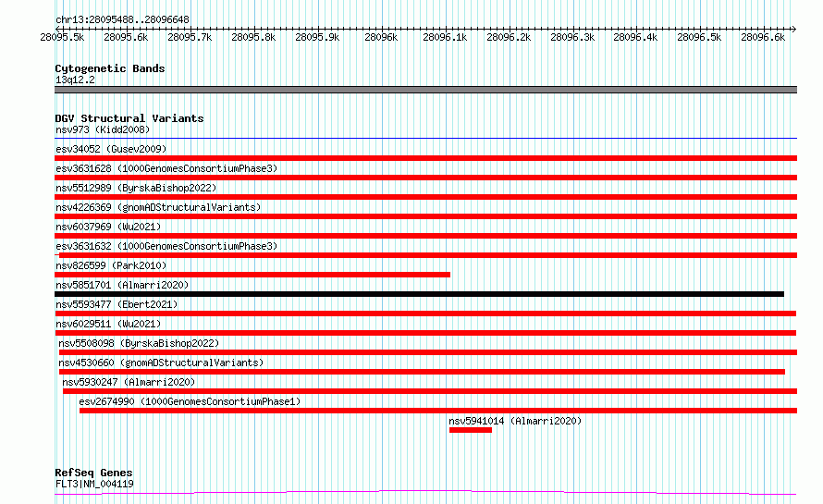
Task: Select the nsv5512989 (ByrskaBishop2022) red bar
Action: pos(425,197)
